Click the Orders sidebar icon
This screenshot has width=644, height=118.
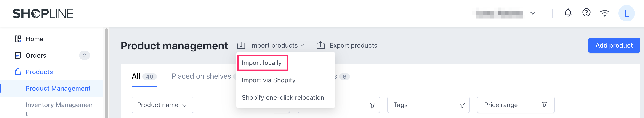click(18, 56)
